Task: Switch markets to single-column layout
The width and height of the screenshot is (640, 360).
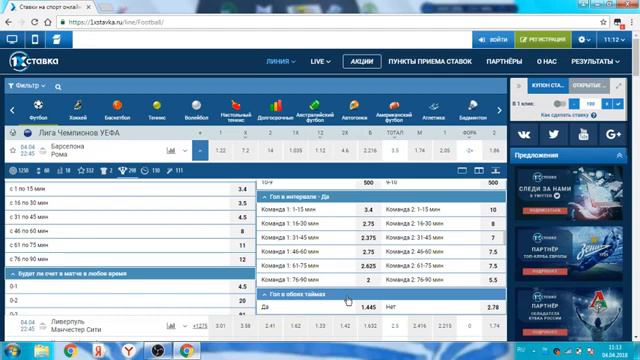Action: pos(462,171)
